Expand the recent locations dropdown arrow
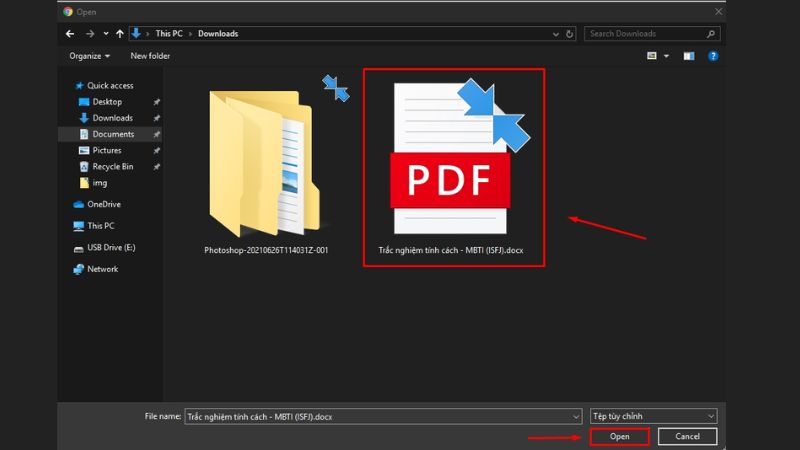The width and height of the screenshot is (800, 450). pos(104,34)
